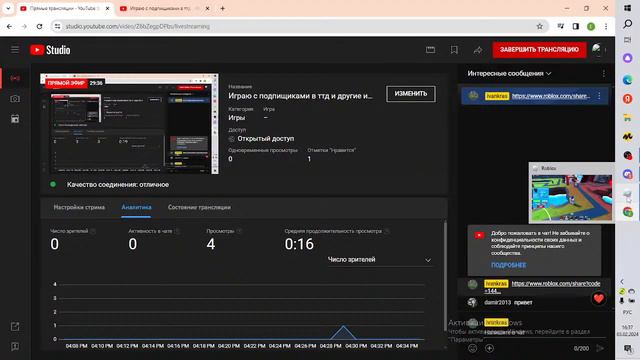Open the Manage calendar icon in sidebar
The width and height of the screenshot is (640, 360).
pos(15,119)
